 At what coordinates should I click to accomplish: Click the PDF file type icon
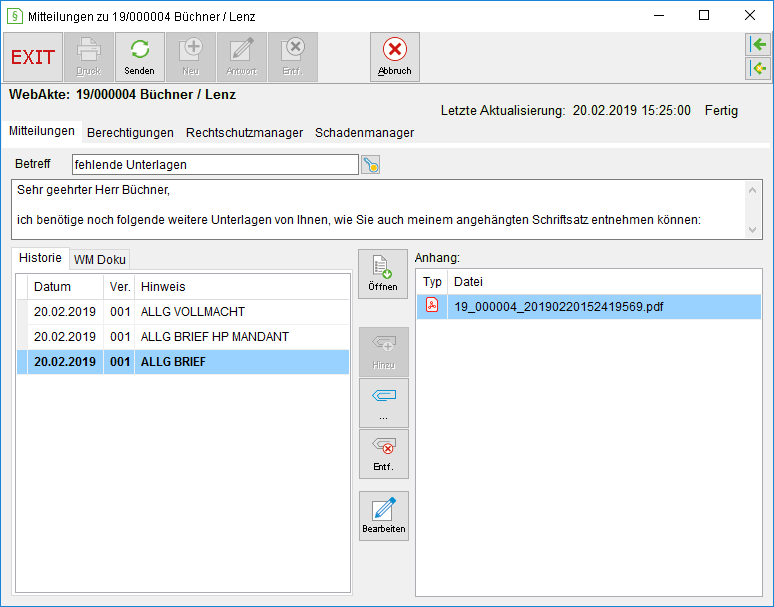(x=432, y=305)
